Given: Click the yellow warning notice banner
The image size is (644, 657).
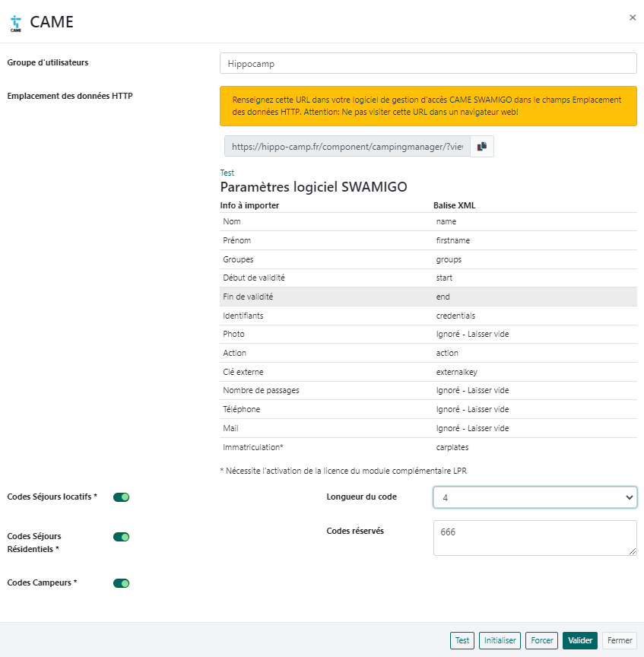Looking at the screenshot, I should pos(427,106).
